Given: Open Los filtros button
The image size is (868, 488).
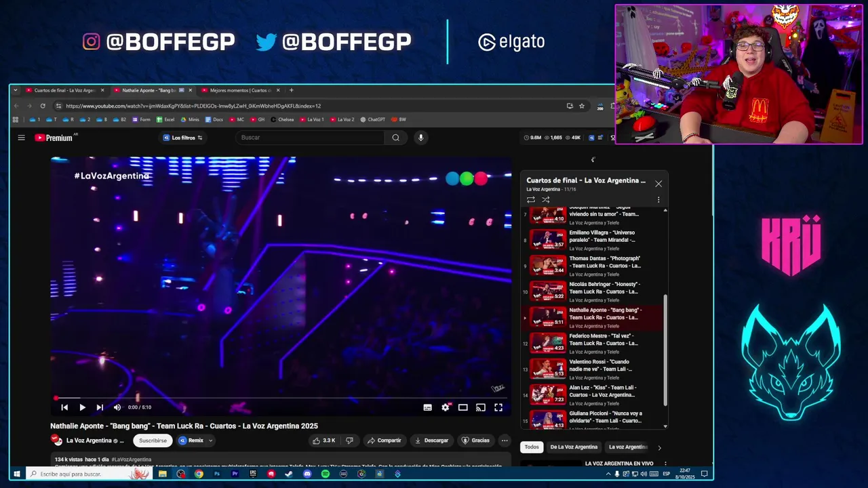Looking at the screenshot, I should point(182,138).
